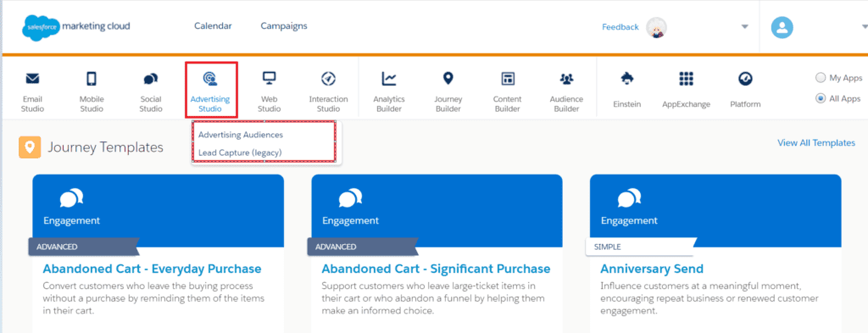The width and height of the screenshot is (868, 333).
Task: Click ADVANCED badge on Significant Purchase card
Action: tap(363, 247)
